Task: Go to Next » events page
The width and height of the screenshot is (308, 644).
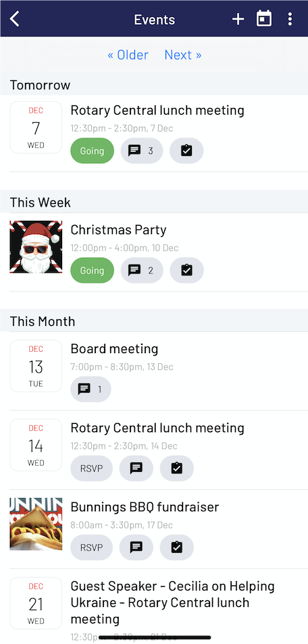Action: (x=183, y=55)
